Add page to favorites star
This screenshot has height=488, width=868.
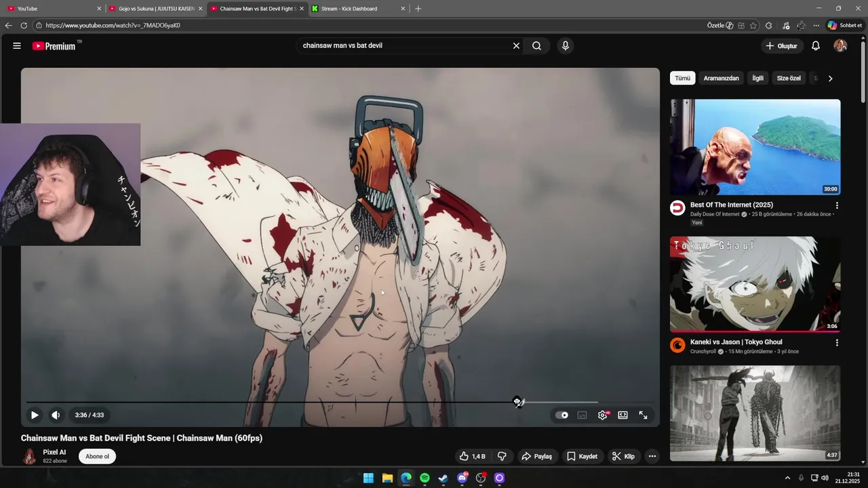[x=753, y=25]
